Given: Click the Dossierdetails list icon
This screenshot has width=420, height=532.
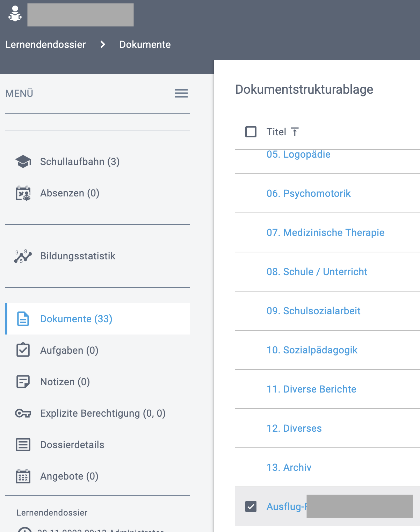Looking at the screenshot, I should click(x=23, y=445).
